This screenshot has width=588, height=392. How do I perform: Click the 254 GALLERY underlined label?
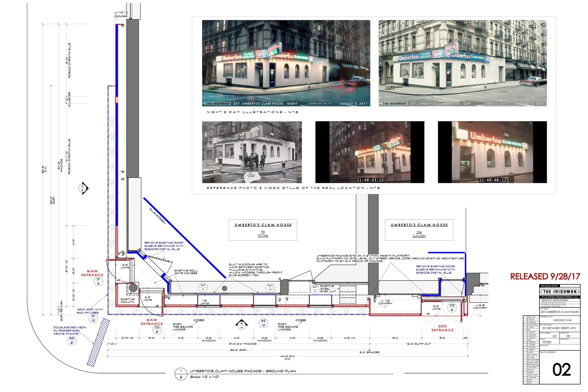tap(419, 234)
